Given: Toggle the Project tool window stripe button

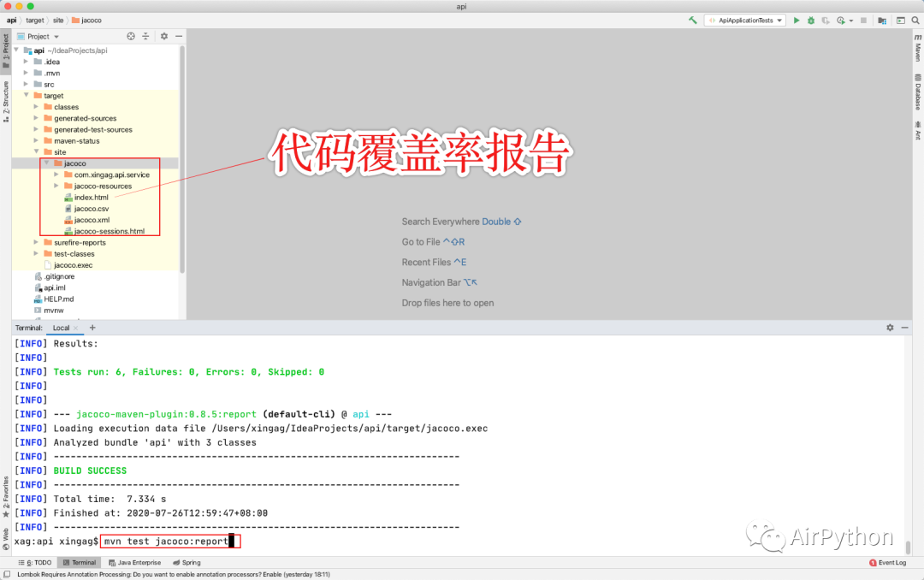Looking at the screenshot, I should click(6, 50).
